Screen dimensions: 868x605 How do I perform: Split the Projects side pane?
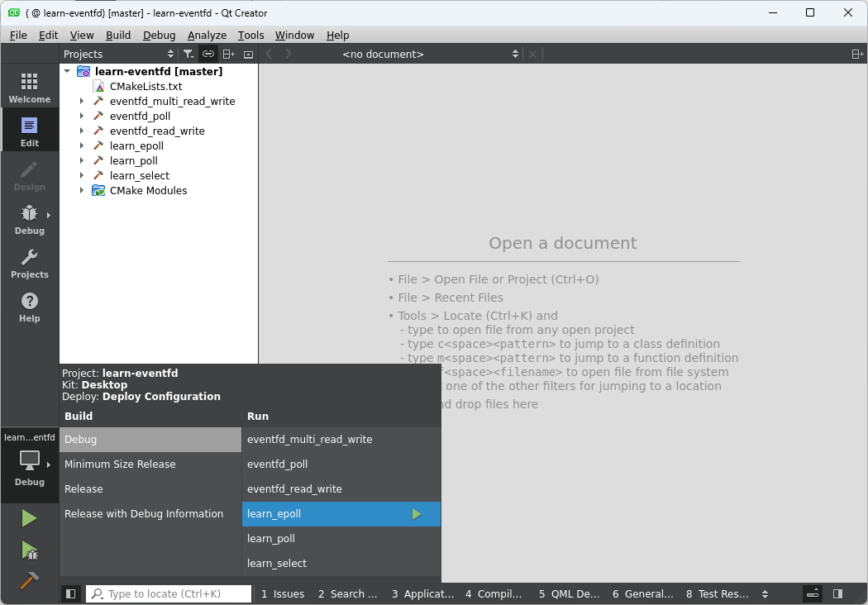pos(229,54)
